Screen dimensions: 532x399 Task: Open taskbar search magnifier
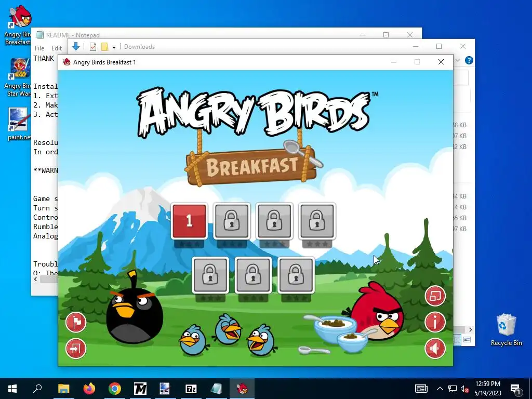pyautogui.click(x=37, y=388)
